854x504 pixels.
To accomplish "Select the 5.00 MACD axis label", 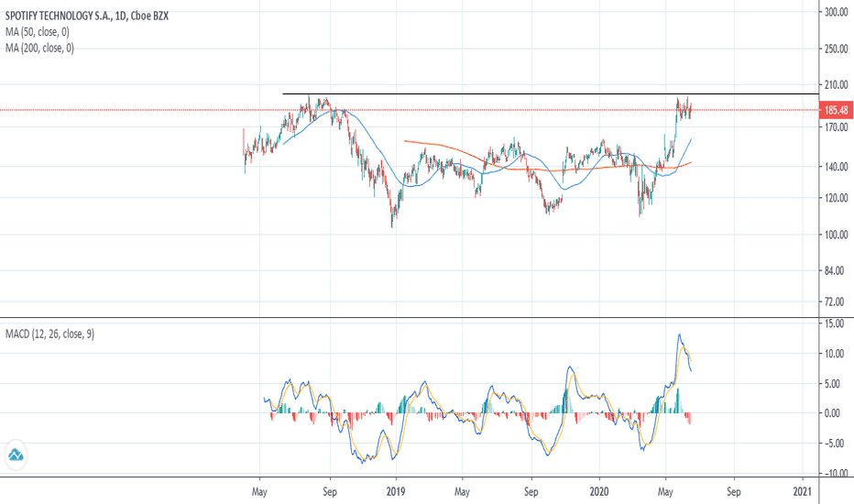I will 833,384.
